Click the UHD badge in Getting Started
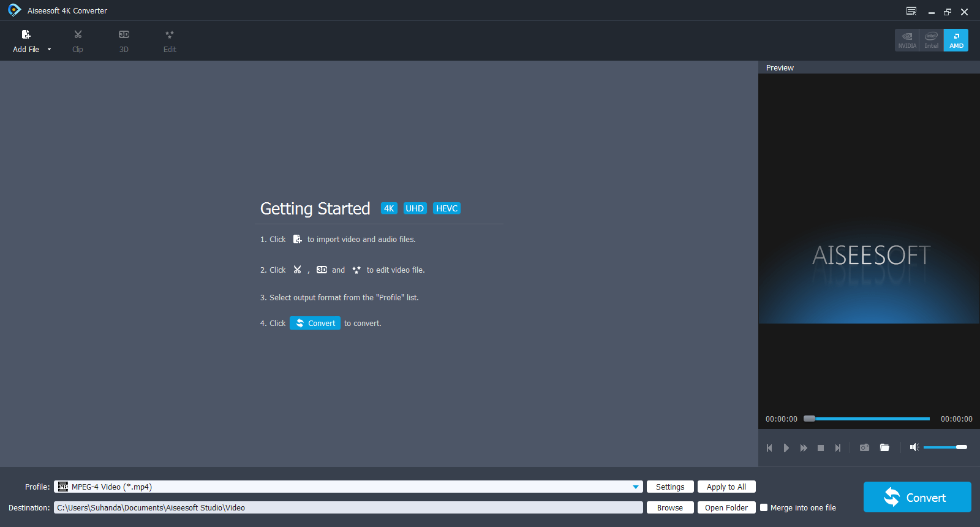This screenshot has height=527, width=980. (415, 208)
